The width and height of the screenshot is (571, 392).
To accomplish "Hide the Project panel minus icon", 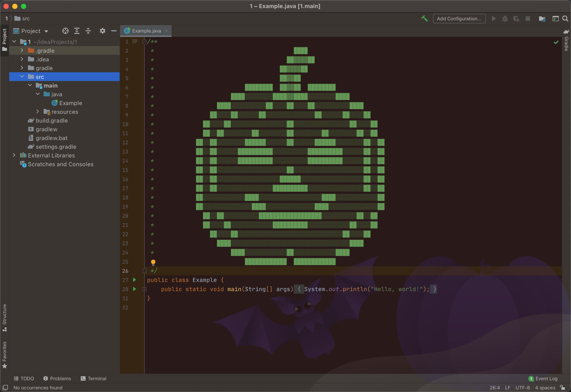I will [114, 31].
